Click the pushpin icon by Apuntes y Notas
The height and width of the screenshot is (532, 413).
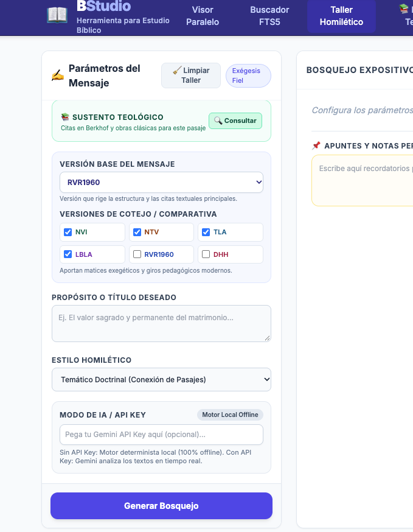tap(316, 145)
